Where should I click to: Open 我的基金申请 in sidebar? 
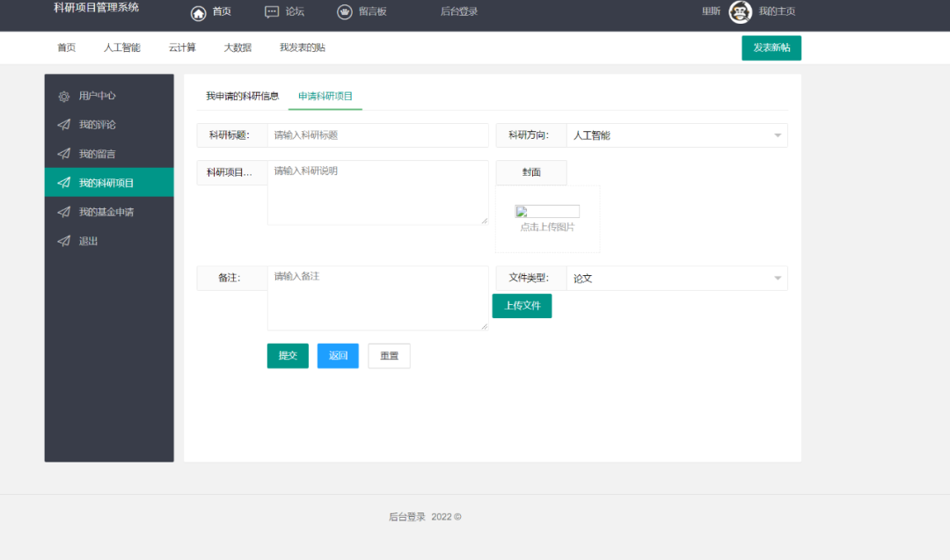point(109,212)
